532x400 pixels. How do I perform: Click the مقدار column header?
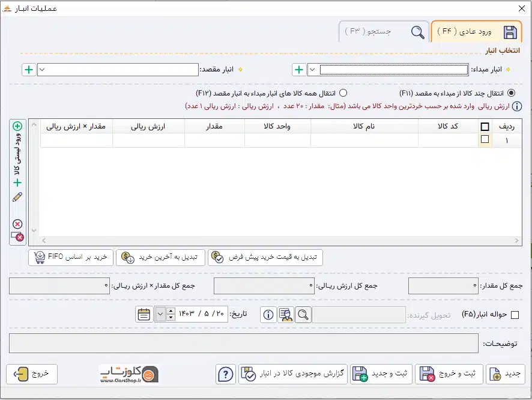click(x=214, y=126)
